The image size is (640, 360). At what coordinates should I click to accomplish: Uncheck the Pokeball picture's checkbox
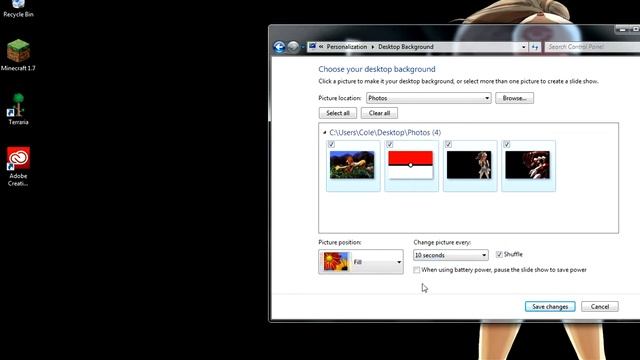pyautogui.click(x=390, y=144)
